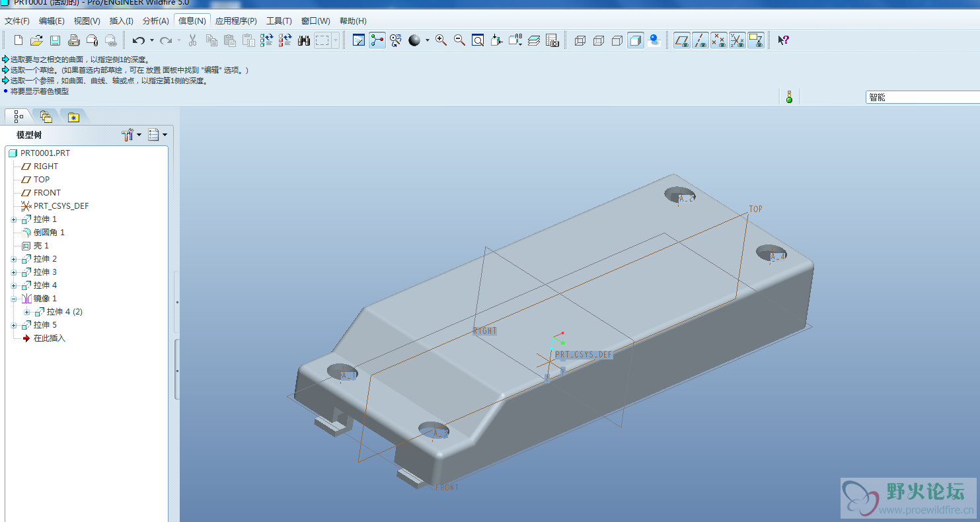This screenshot has width=980, height=522.
Task: Toggle datum axes display
Action: click(x=700, y=40)
